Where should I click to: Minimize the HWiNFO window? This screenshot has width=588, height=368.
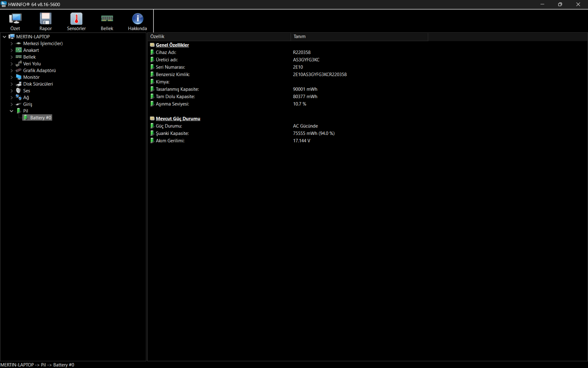point(542,4)
